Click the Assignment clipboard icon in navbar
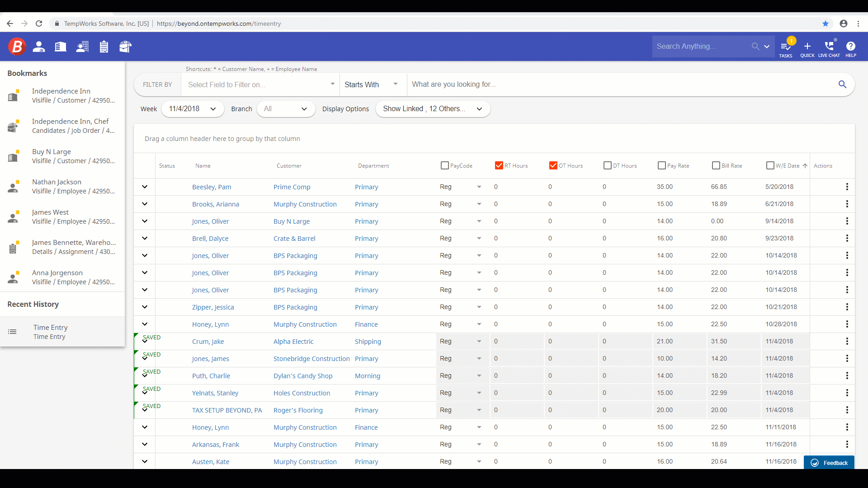 (x=104, y=47)
